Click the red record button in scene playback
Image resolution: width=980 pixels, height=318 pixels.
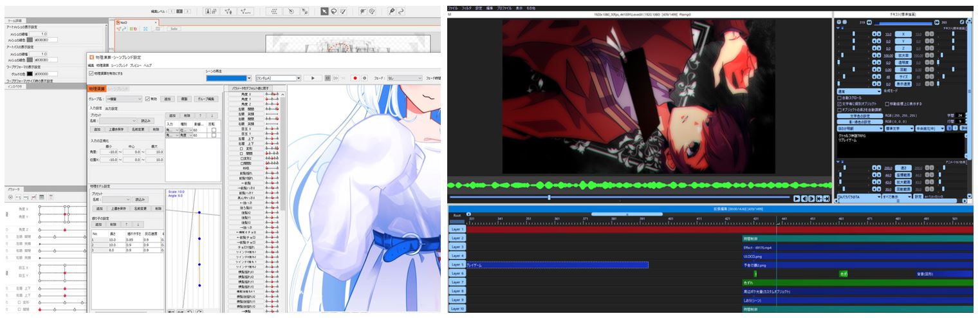(x=355, y=78)
